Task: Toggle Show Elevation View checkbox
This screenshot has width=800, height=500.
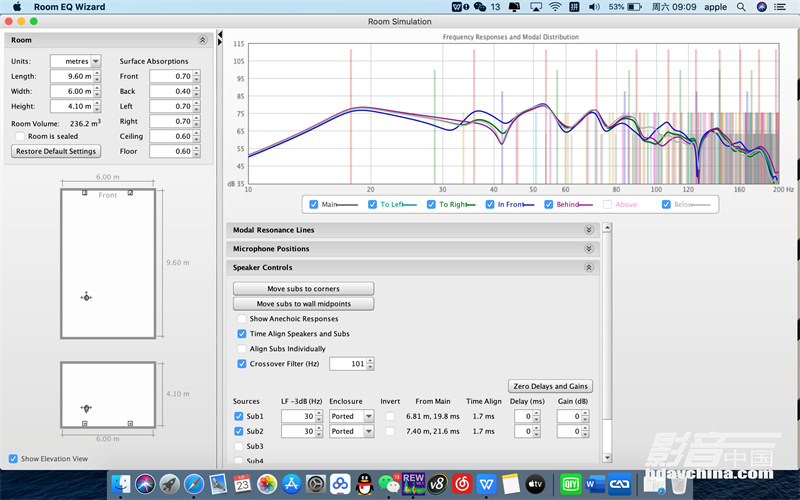Action: point(13,459)
